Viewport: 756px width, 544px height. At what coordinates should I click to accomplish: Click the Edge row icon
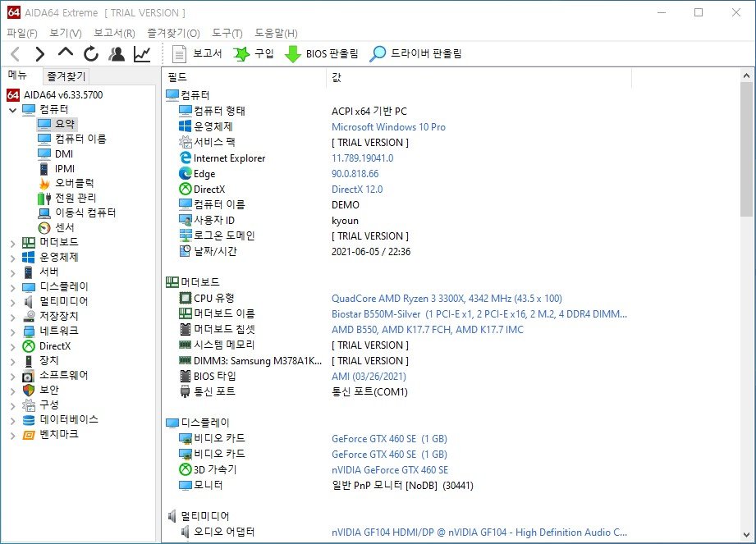pyautogui.click(x=186, y=173)
